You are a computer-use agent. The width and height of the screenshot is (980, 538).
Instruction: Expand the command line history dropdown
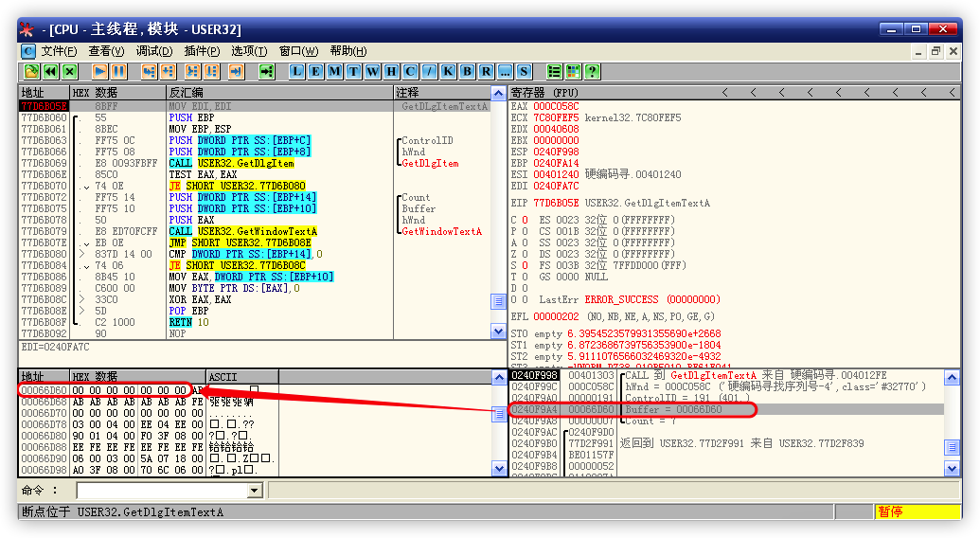point(254,491)
